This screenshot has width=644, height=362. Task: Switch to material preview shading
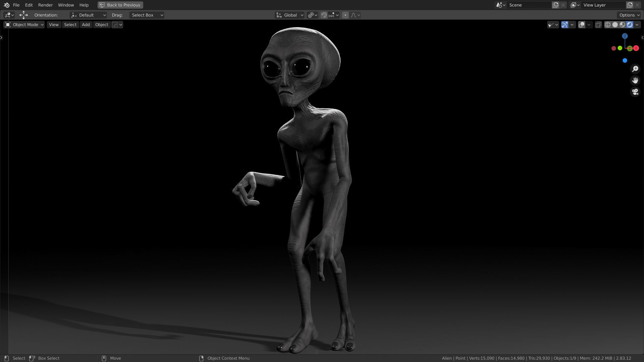pyautogui.click(x=622, y=25)
